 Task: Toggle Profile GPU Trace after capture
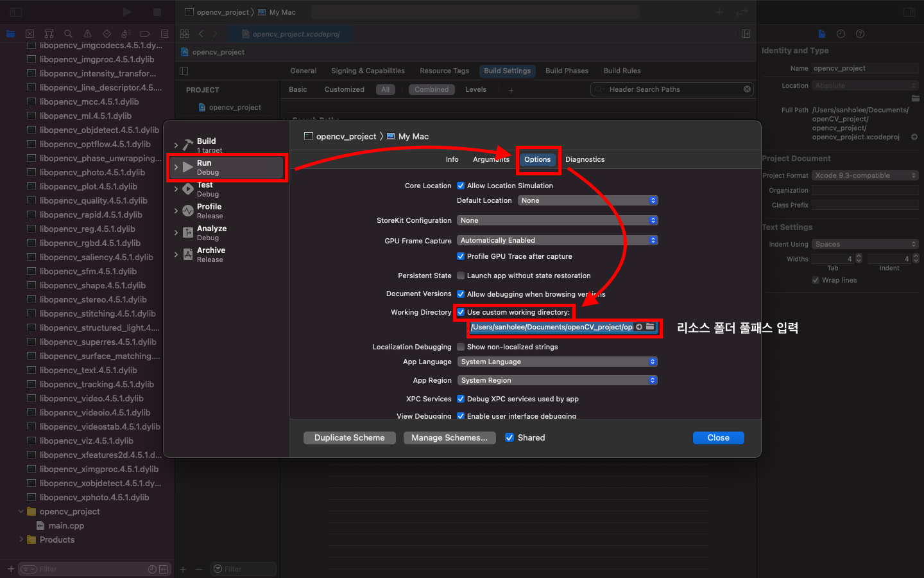[461, 256]
